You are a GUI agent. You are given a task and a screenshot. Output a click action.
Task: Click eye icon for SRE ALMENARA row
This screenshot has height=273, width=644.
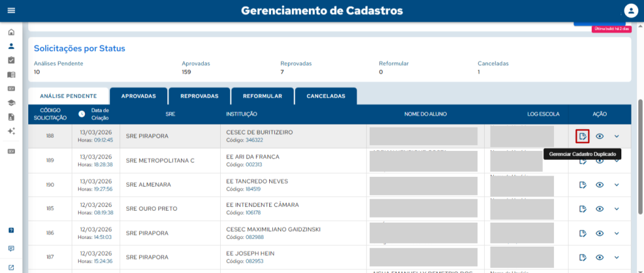[600, 184]
